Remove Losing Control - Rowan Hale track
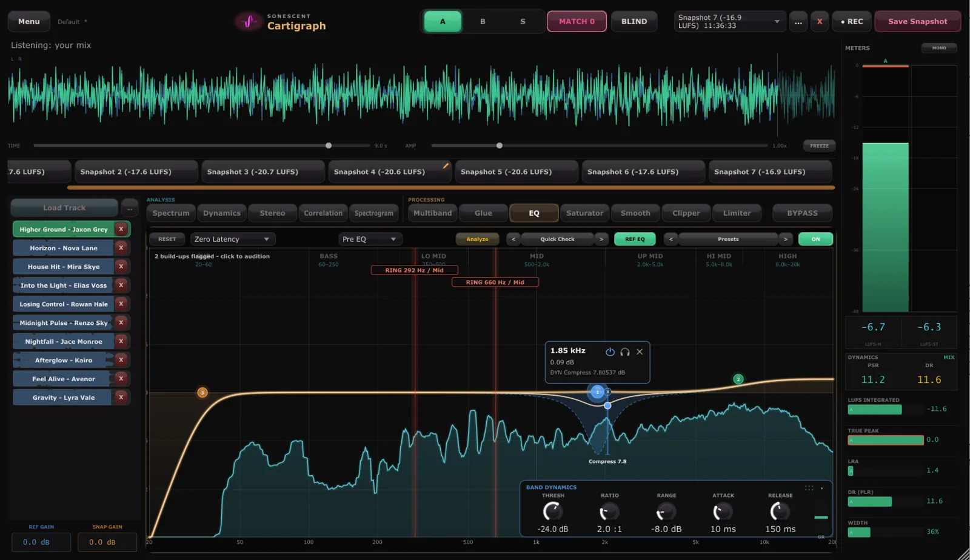Viewport: 970px width, 560px height. (121, 304)
